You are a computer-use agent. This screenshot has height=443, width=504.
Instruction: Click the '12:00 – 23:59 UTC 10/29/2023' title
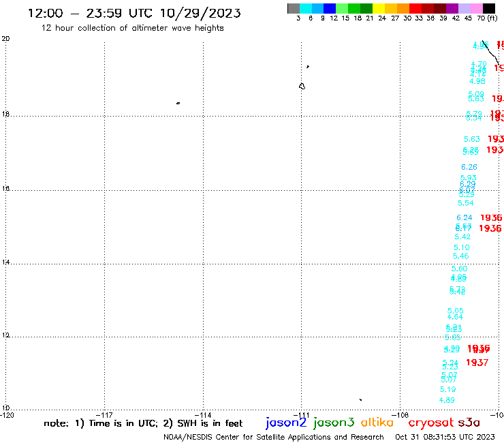point(134,14)
